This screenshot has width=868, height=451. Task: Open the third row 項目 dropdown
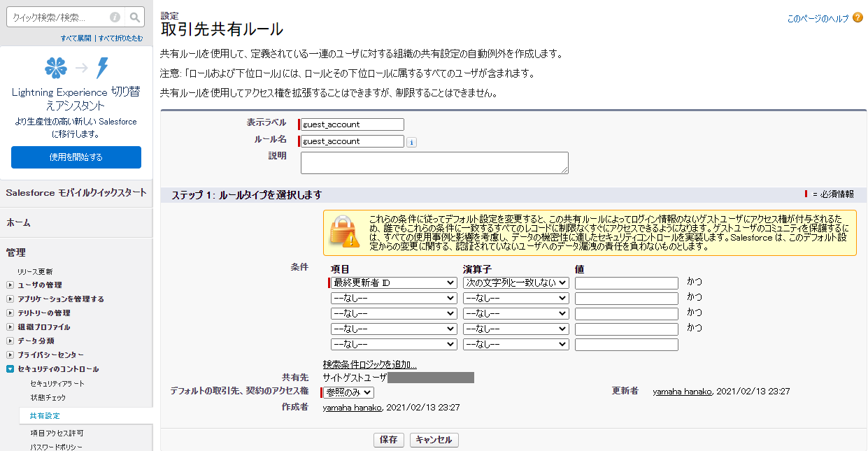point(394,314)
